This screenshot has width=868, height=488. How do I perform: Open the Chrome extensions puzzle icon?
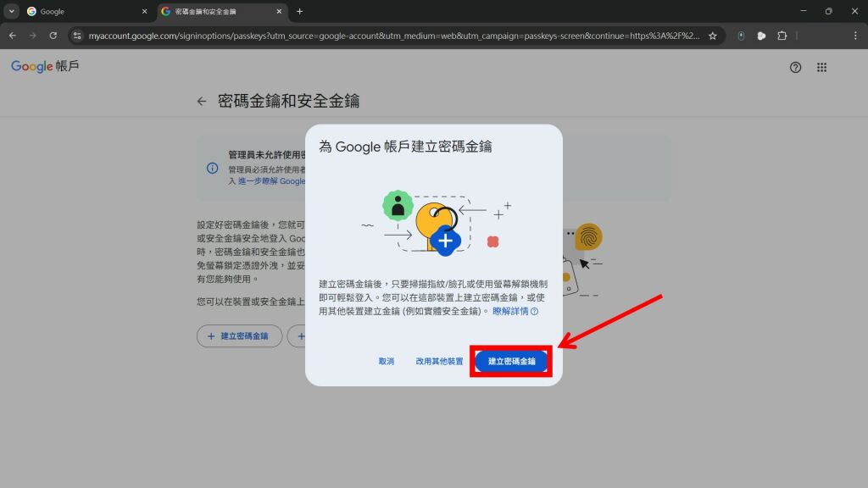782,36
